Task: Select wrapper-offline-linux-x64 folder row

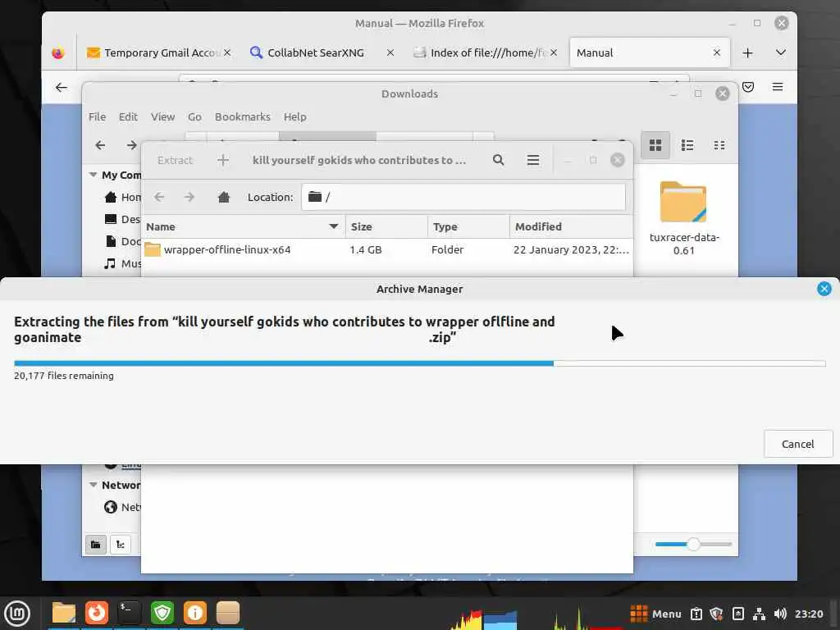Action: 387,249
